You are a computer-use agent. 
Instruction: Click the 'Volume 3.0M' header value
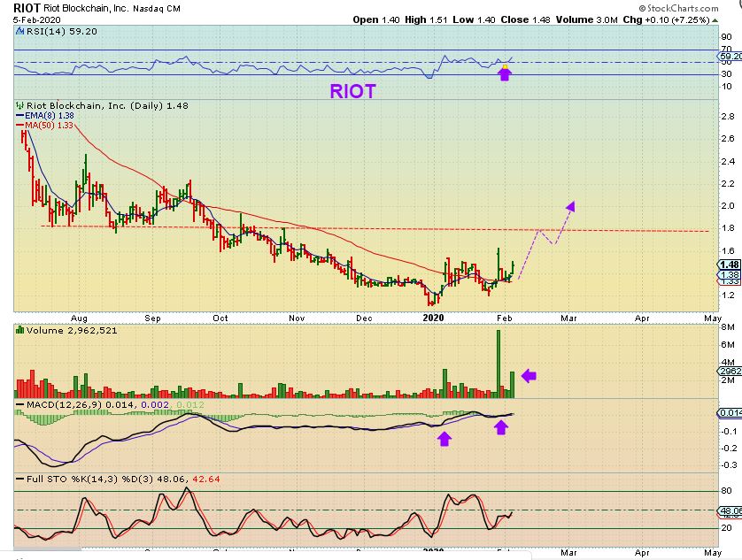587,19
